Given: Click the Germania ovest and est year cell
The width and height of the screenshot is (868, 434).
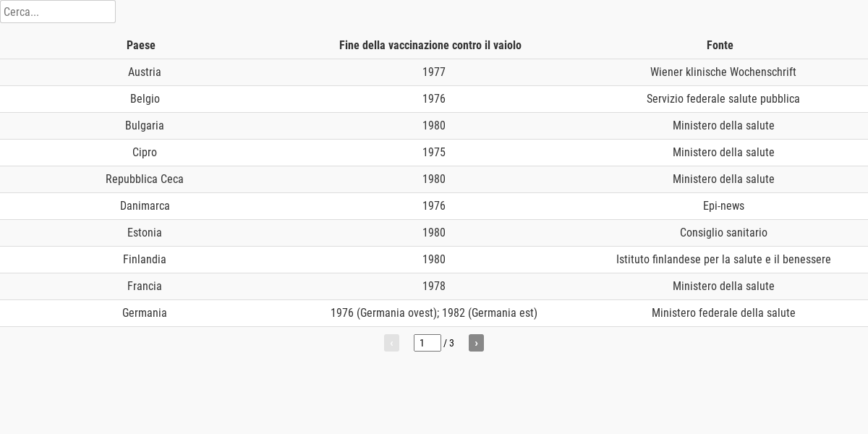Looking at the screenshot, I should (434, 313).
